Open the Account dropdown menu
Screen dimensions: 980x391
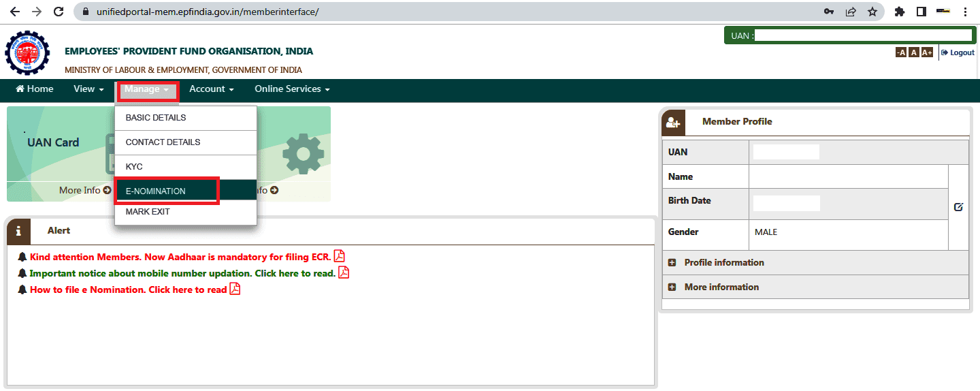211,89
